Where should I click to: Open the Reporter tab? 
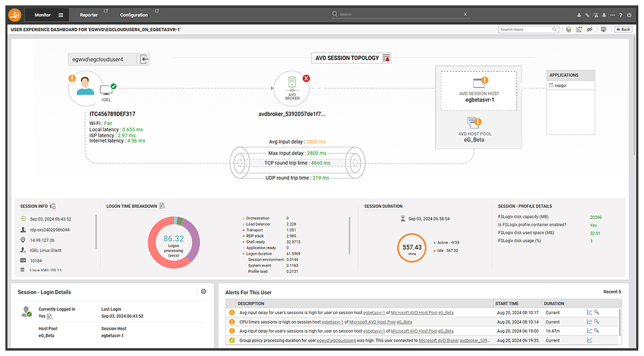coord(90,15)
